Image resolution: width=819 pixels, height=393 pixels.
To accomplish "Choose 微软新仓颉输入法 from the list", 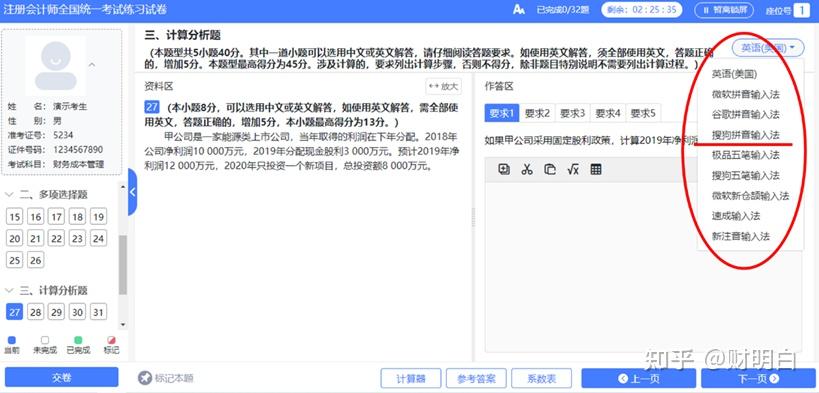I will tap(750, 196).
